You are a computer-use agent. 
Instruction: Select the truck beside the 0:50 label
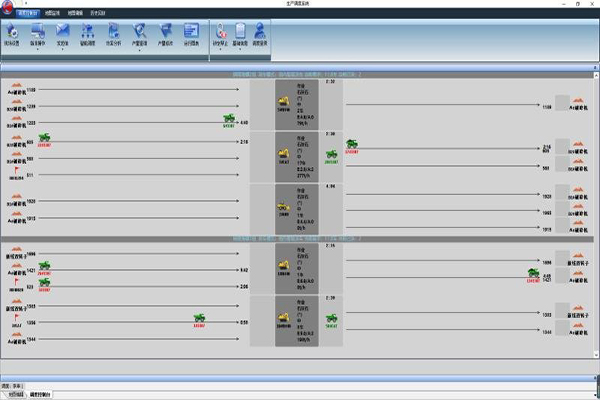click(x=199, y=318)
